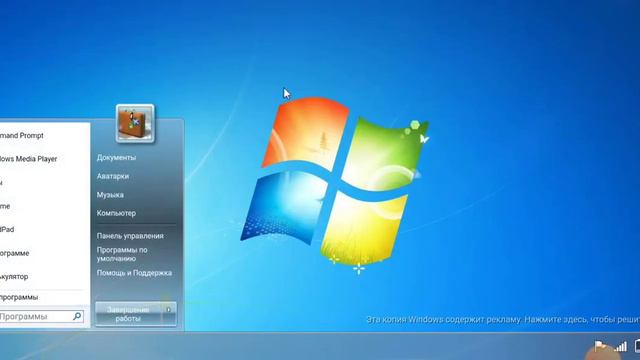Viewport: 640px width, 360px height.
Task: Open Компьютер from the Start menu
Action: pyautogui.click(x=116, y=213)
